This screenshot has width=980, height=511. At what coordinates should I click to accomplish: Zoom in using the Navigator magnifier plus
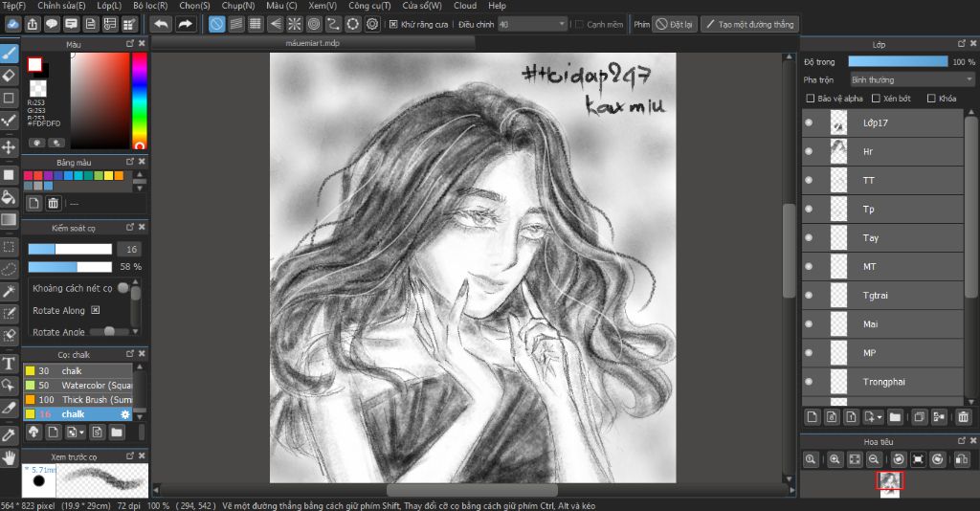(835, 459)
